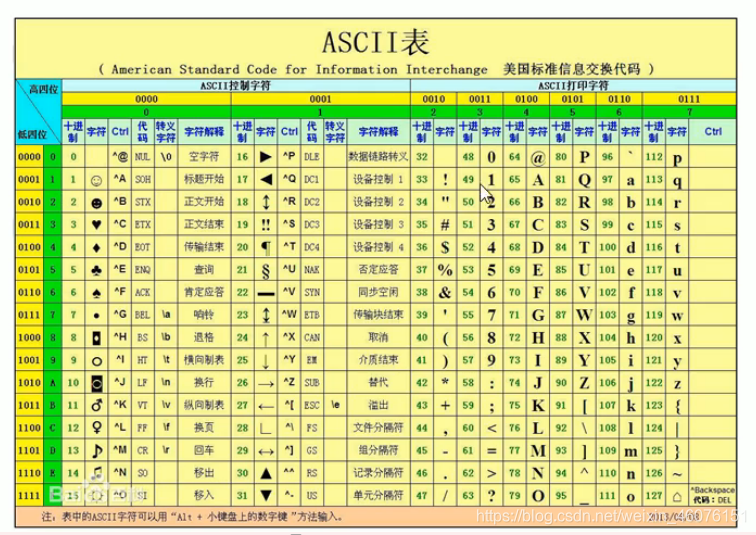756x535 pixels.
Task: Select the '~' character cell
Action: click(677, 473)
